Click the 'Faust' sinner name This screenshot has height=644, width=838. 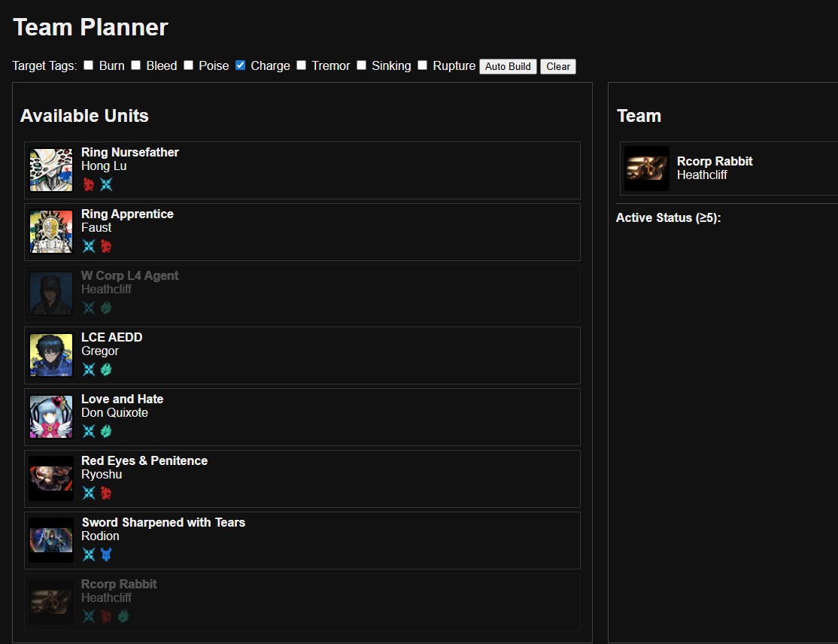tap(96, 228)
